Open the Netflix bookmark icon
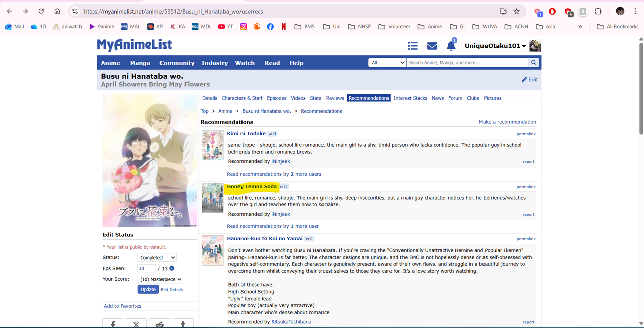The height and width of the screenshot is (328, 644). (x=284, y=27)
